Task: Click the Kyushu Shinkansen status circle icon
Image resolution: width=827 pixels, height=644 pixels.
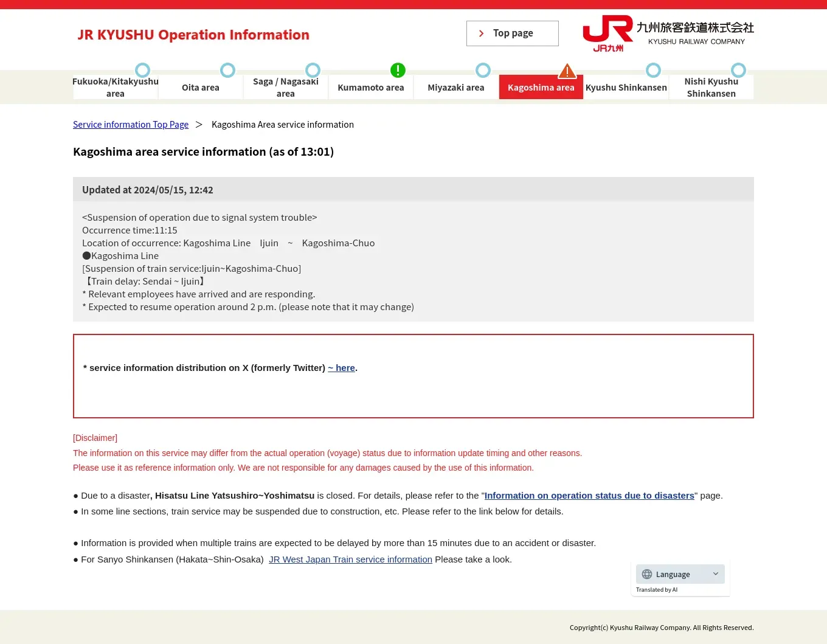Action: pyautogui.click(x=653, y=70)
